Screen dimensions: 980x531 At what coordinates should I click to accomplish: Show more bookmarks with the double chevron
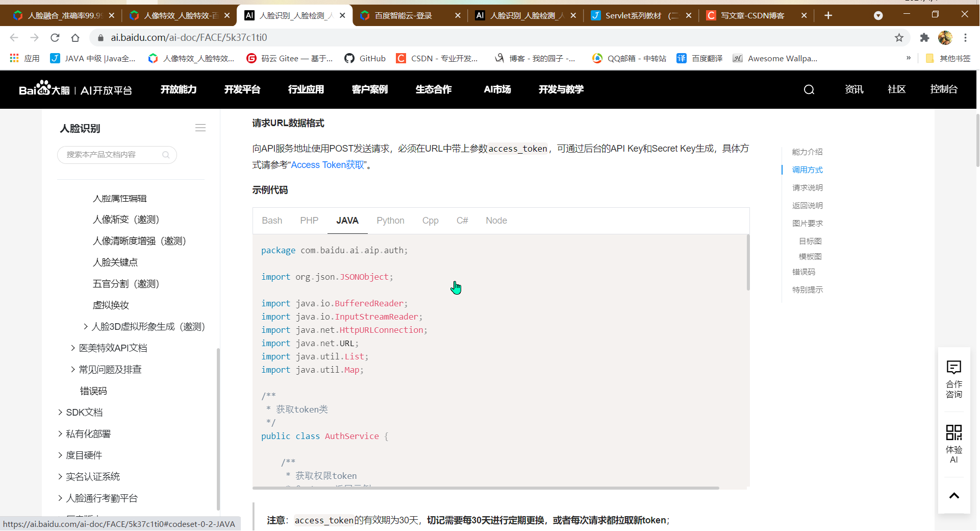pos(909,58)
